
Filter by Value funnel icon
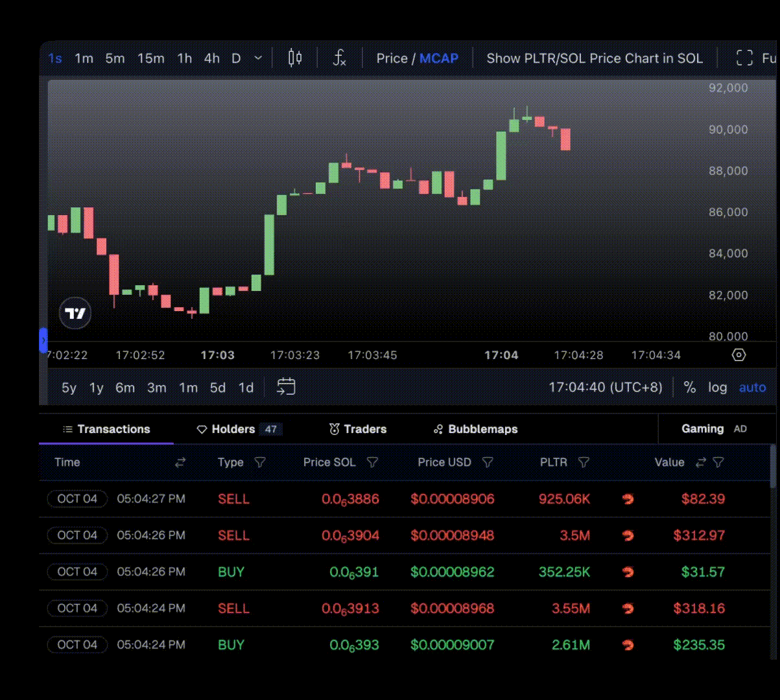coord(718,462)
